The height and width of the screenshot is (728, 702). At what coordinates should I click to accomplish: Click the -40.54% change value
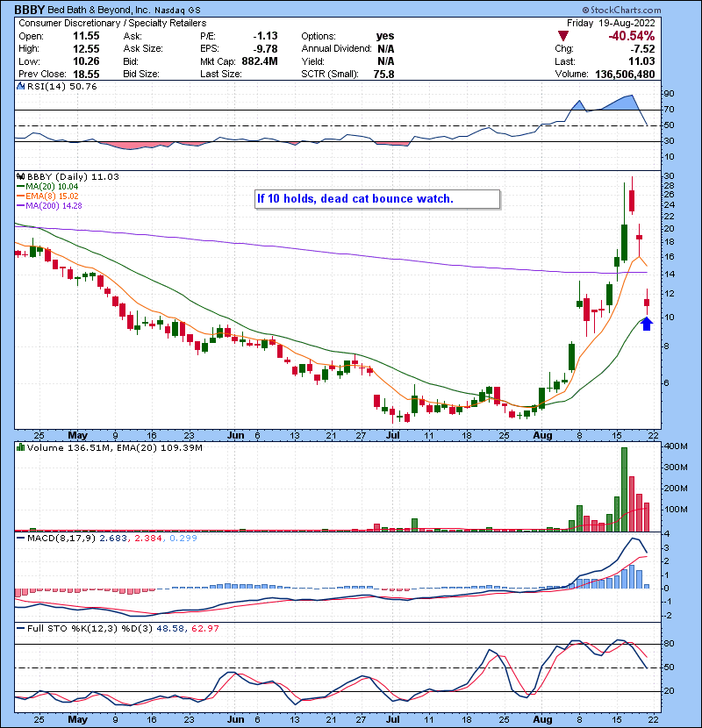click(632, 36)
